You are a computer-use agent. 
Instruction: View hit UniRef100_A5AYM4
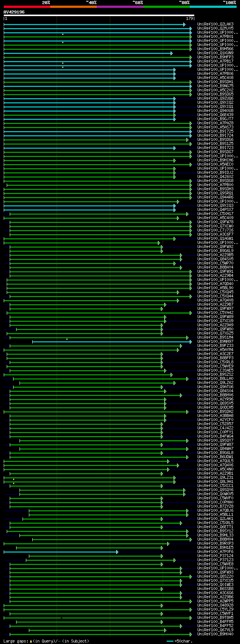point(215,350)
